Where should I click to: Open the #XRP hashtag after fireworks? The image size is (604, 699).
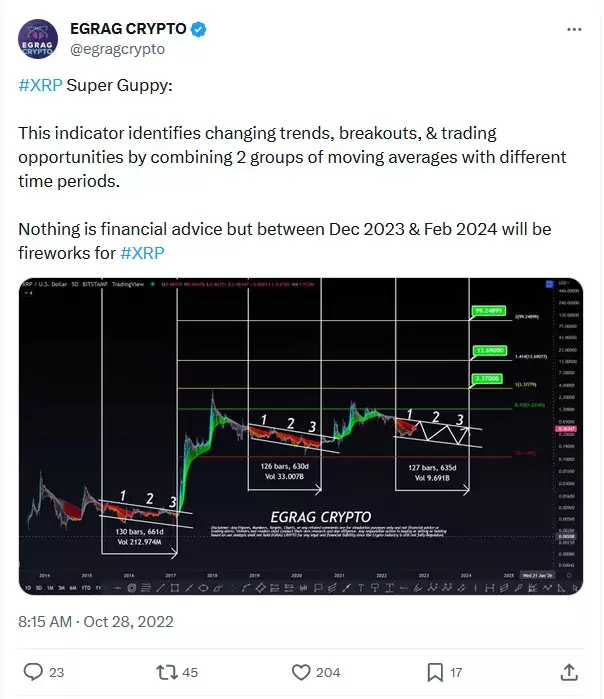point(142,253)
